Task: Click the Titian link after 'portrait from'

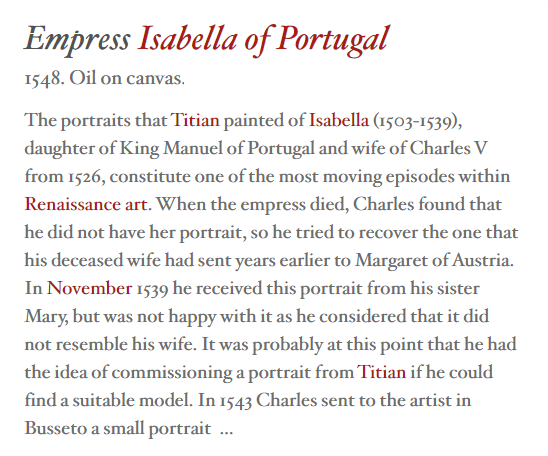Action: 381,372
